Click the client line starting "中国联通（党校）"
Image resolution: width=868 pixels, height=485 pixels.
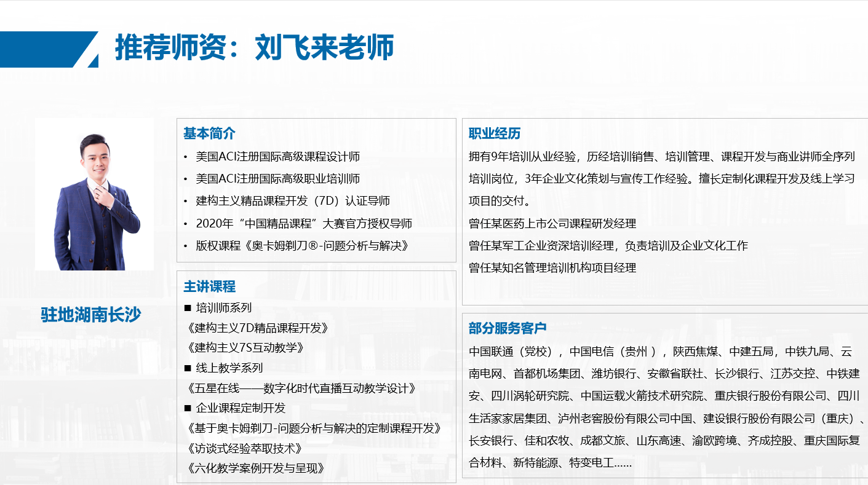661,352
